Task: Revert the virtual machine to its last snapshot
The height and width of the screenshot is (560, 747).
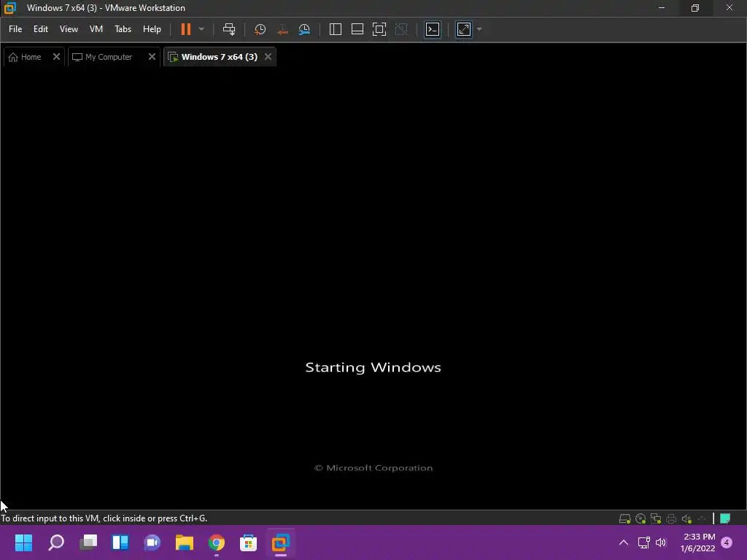Action: (282, 29)
